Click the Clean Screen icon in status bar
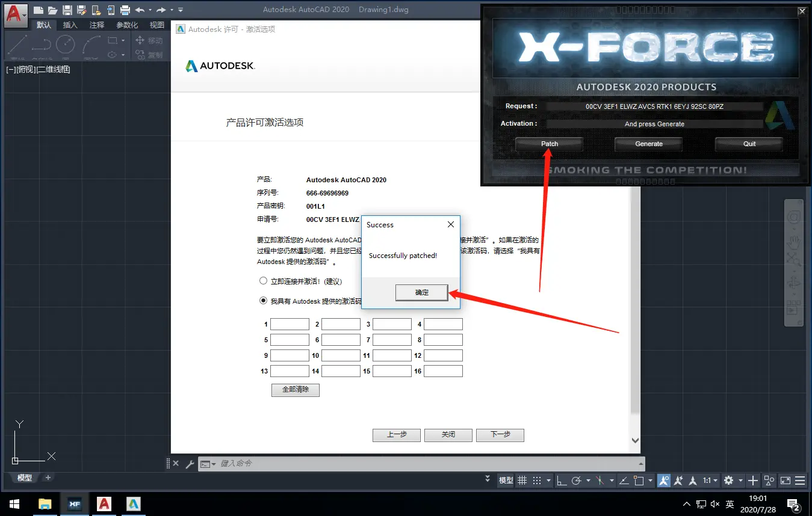The image size is (812, 516). (x=786, y=481)
